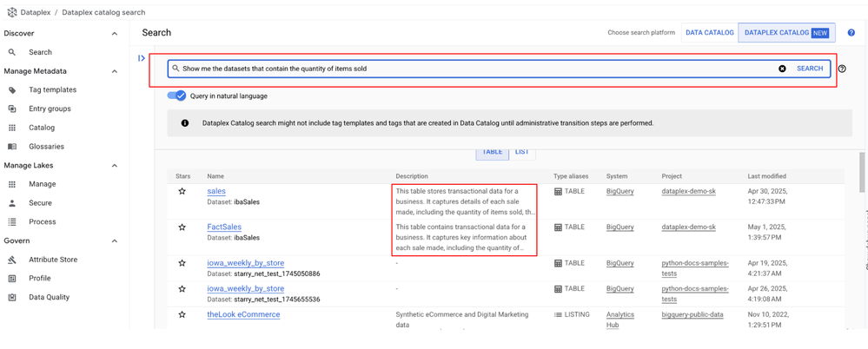
Task: Click the System column header
Action: tap(617, 176)
